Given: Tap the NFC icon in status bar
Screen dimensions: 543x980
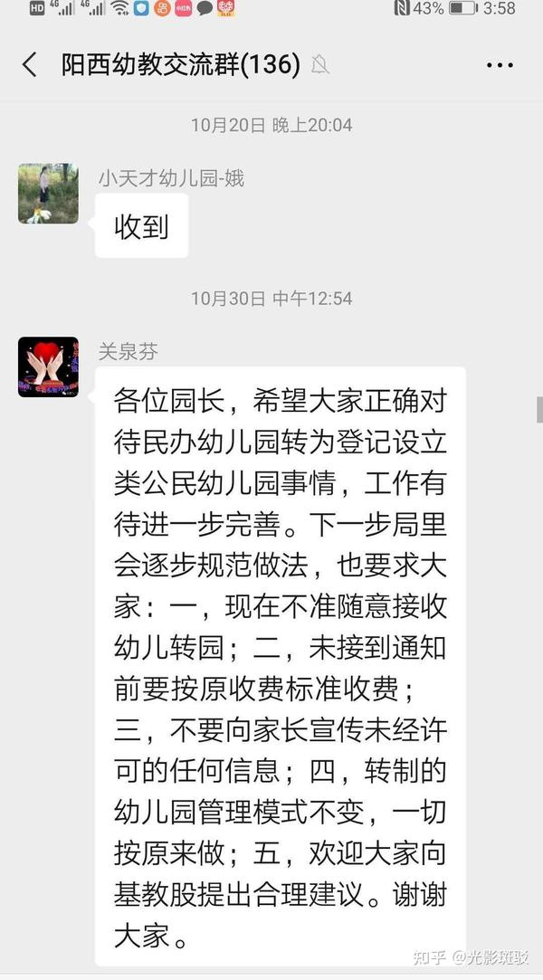Looking at the screenshot, I should 403,9.
